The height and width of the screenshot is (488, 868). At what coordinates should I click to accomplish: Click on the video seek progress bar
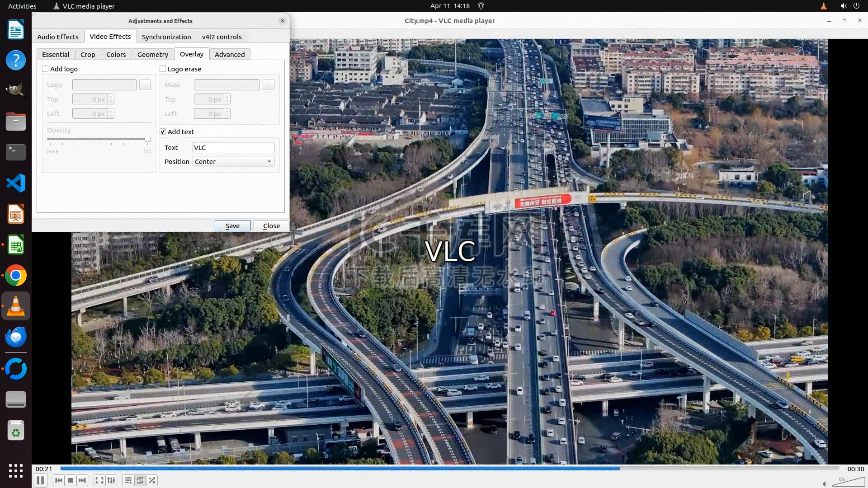coord(450,469)
